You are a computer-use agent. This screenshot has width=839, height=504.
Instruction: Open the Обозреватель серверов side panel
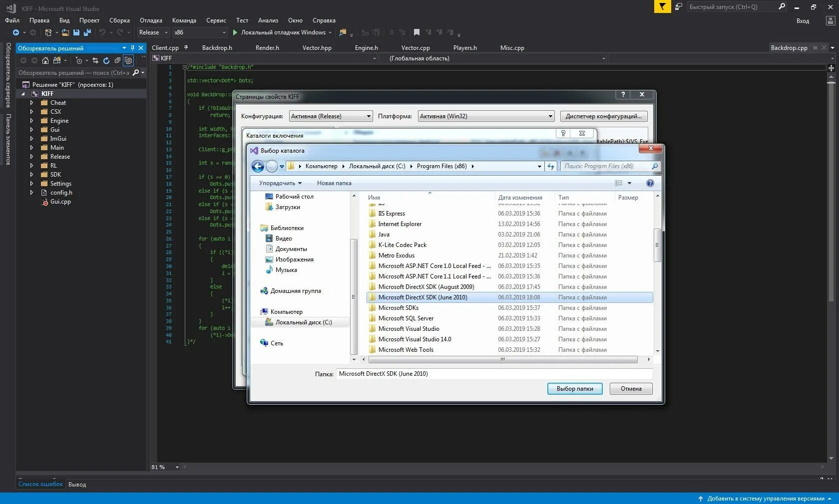[8, 75]
